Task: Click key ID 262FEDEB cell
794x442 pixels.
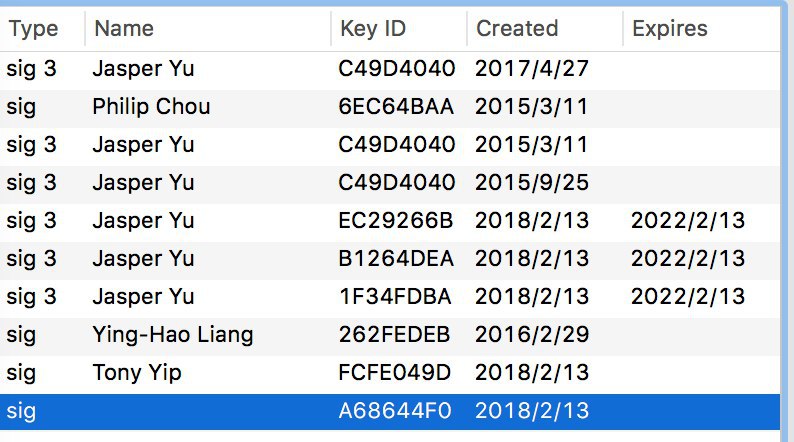Action: 394,335
